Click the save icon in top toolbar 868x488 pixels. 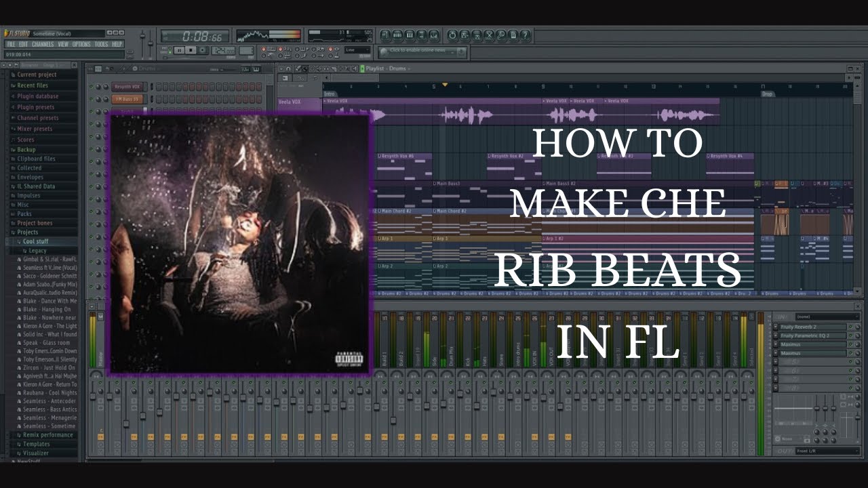pyautogui.click(x=465, y=35)
